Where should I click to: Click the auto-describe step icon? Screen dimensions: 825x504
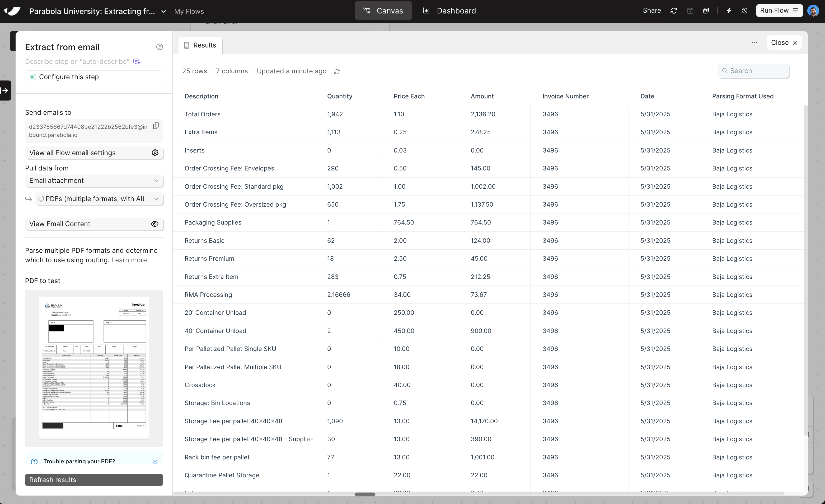click(137, 61)
